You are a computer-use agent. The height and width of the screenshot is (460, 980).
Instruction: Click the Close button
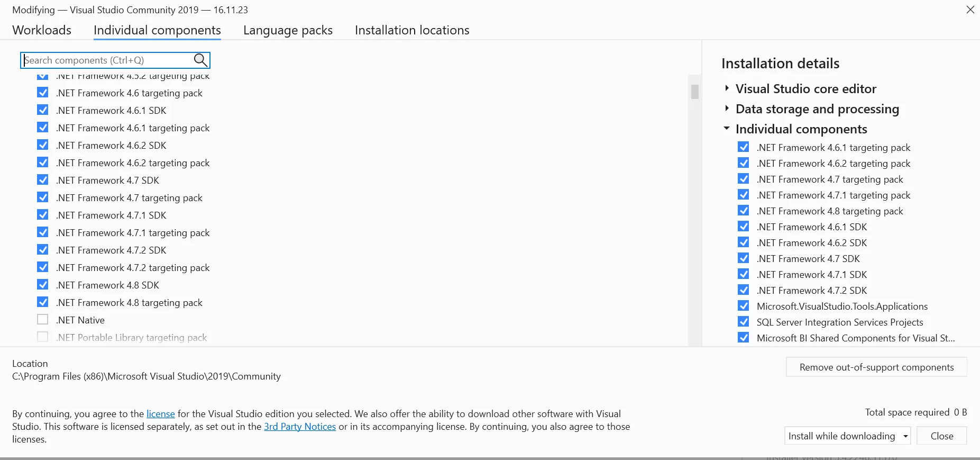tap(942, 436)
